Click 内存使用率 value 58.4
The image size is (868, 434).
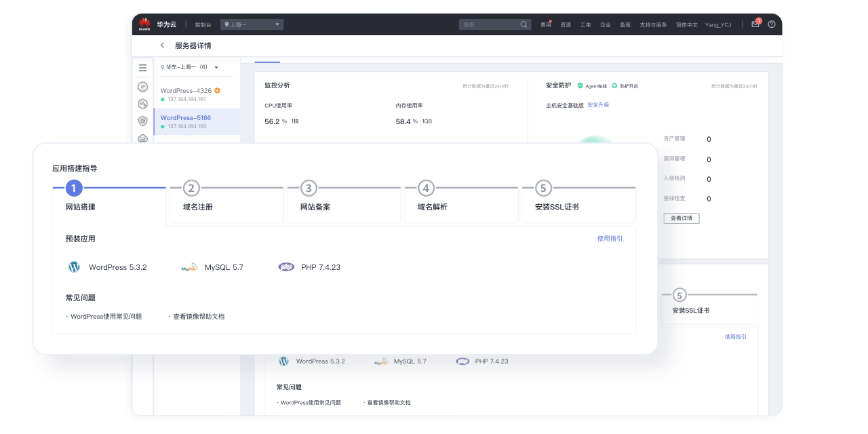pos(403,121)
